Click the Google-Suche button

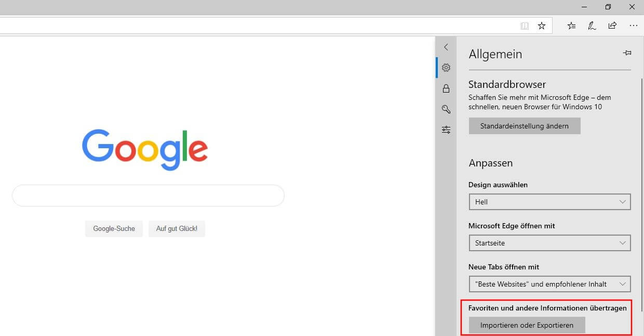(x=114, y=228)
